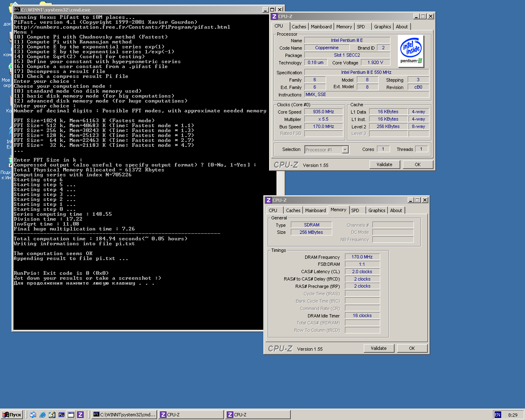525x420 pixels.
Task: Click the L1 Data '16 KBytes' field
Action: tap(388, 112)
